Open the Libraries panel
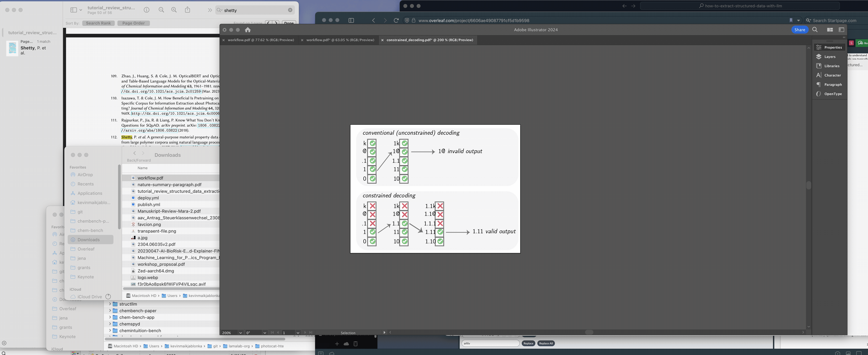The image size is (868, 355). [x=831, y=66]
